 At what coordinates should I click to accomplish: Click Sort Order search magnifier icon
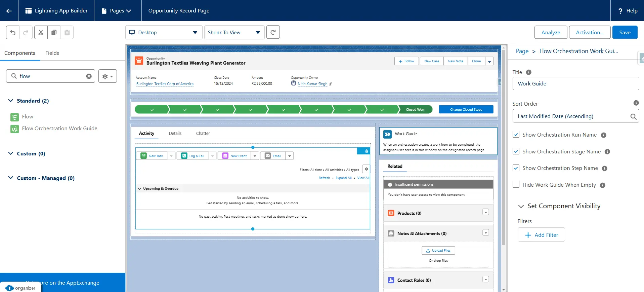tap(633, 116)
